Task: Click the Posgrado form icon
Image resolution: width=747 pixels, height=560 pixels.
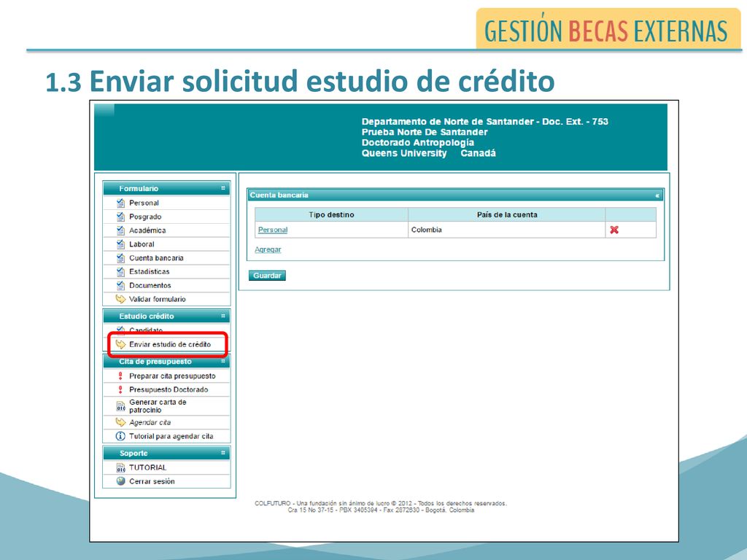Action: point(120,217)
